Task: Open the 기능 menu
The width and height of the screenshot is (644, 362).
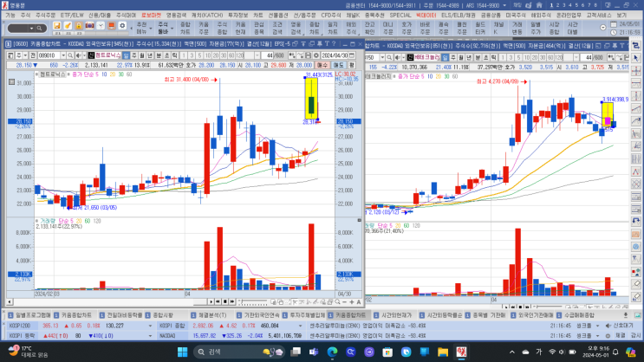Action: coord(10,16)
